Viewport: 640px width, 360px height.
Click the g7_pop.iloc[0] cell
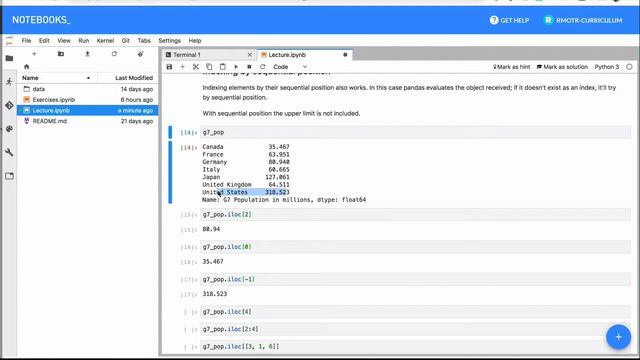(x=415, y=247)
